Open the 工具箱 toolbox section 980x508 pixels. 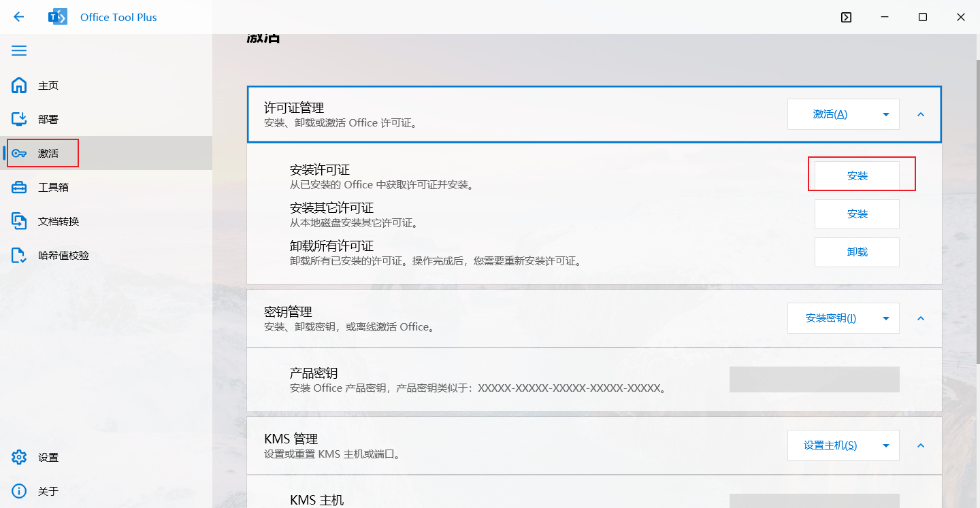[x=106, y=187]
